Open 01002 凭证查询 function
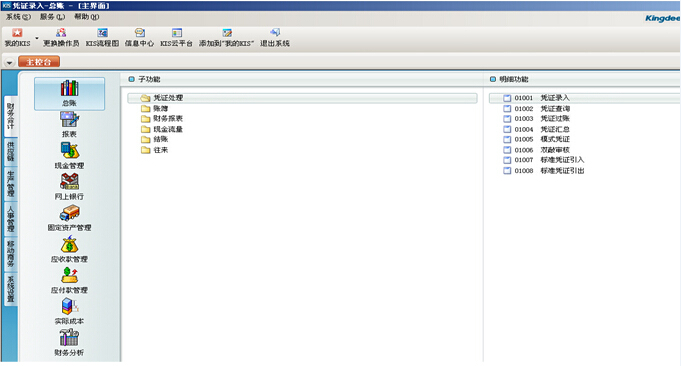 [537, 109]
